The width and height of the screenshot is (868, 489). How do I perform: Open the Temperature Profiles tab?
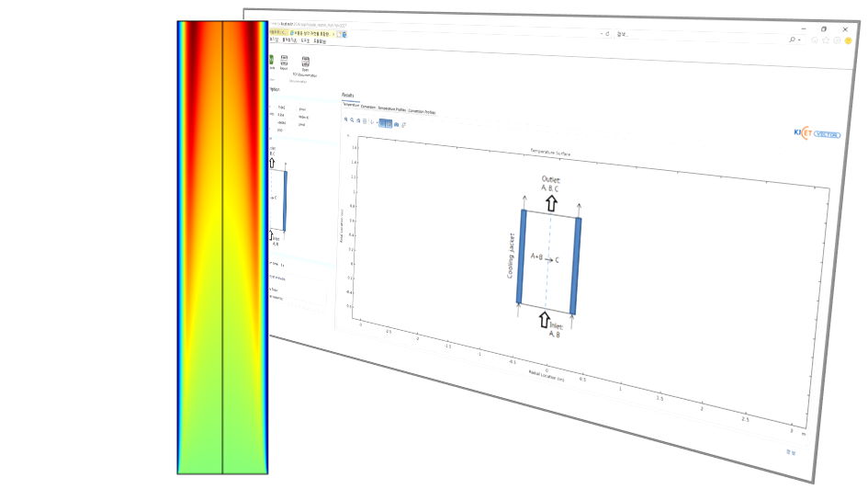click(x=392, y=108)
